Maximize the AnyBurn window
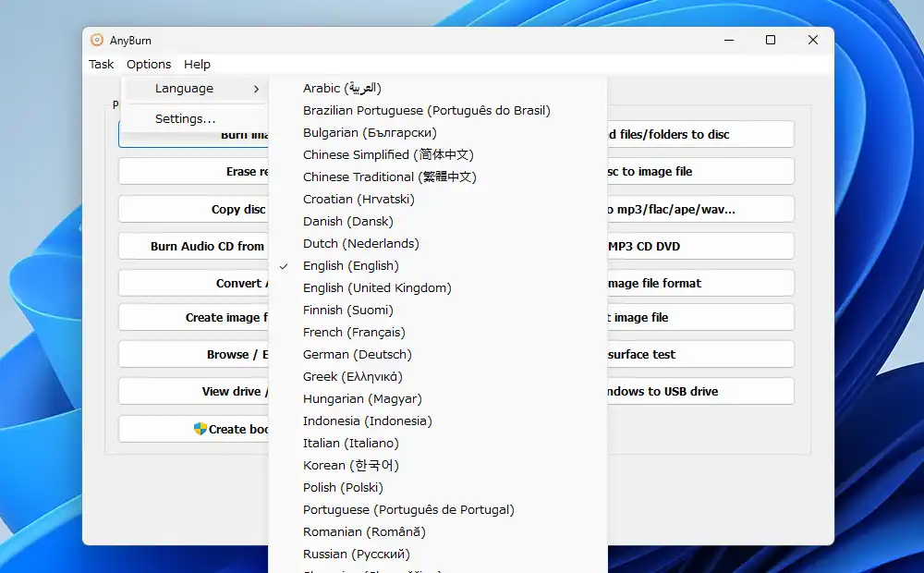 point(771,40)
